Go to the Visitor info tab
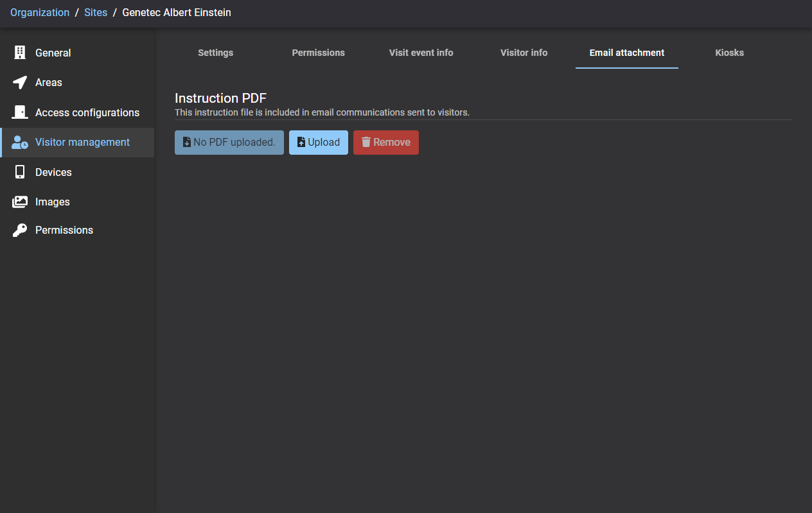This screenshot has width=812, height=513. tap(524, 53)
